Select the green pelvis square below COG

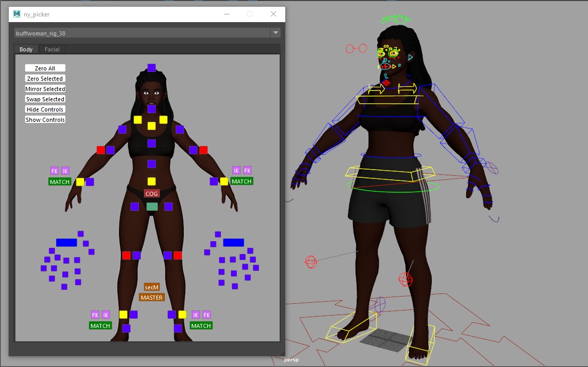(152, 207)
